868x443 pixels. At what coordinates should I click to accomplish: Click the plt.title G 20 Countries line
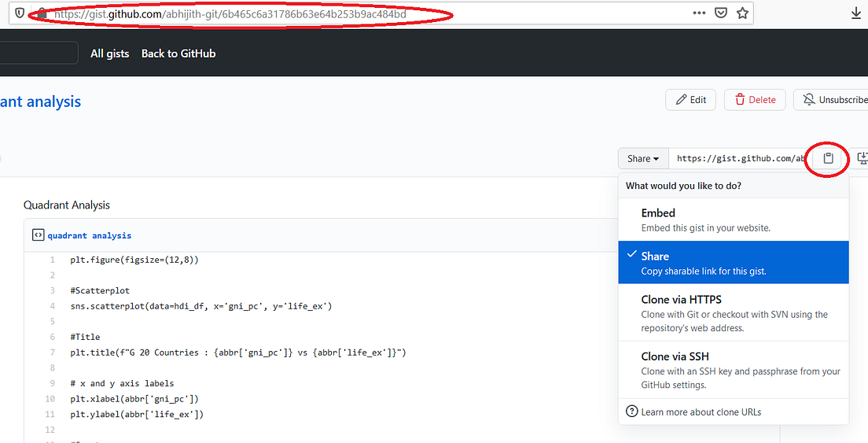[x=238, y=353]
